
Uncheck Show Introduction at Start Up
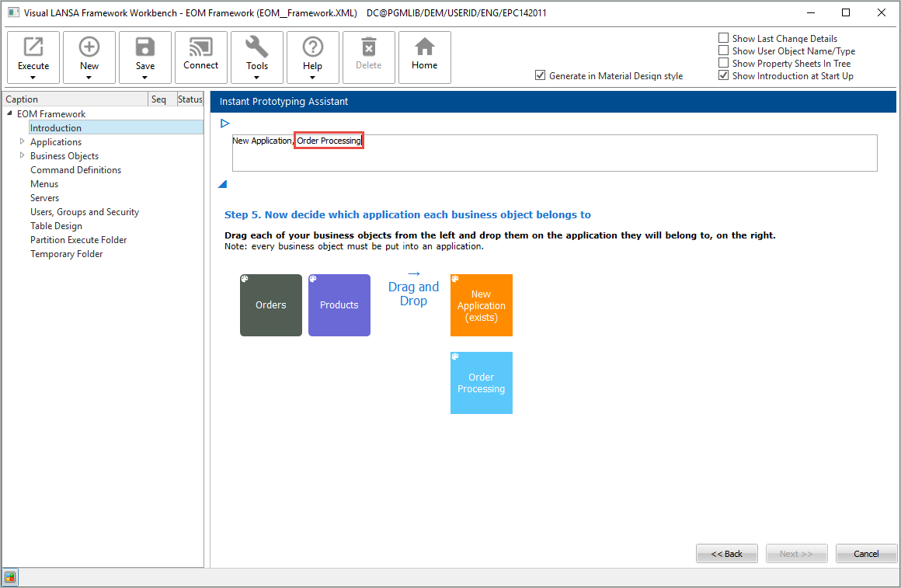coord(724,76)
